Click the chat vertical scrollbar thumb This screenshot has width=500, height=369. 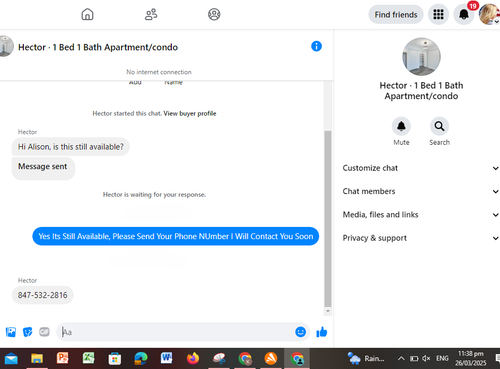(328, 219)
